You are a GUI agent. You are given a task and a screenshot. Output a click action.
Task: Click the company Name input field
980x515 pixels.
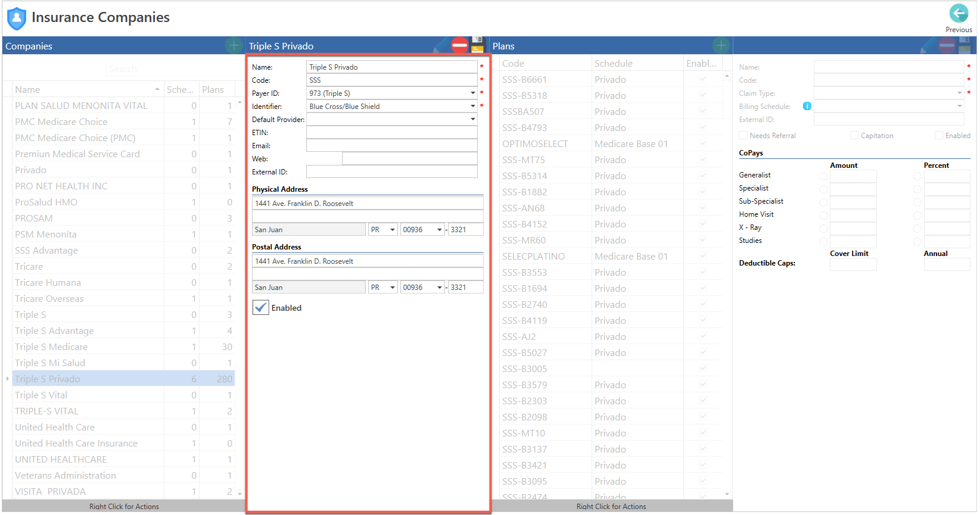pyautogui.click(x=391, y=67)
